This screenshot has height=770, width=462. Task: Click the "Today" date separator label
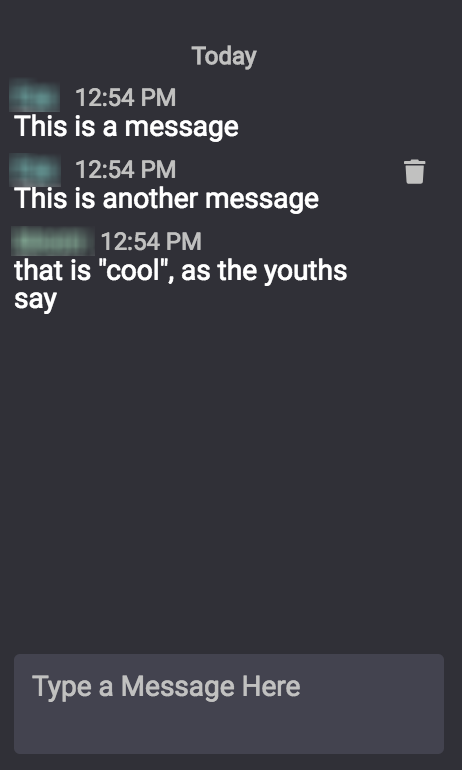point(224,56)
